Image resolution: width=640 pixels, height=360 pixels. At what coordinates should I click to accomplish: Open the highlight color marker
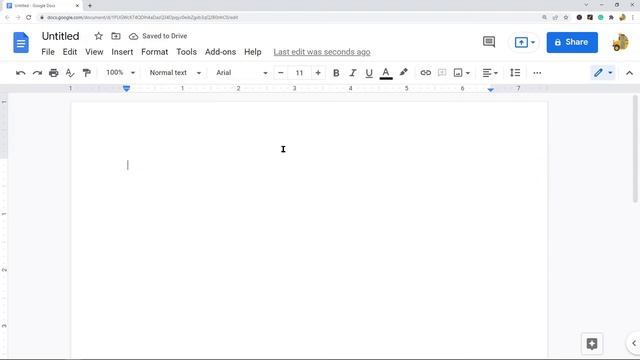click(403, 73)
